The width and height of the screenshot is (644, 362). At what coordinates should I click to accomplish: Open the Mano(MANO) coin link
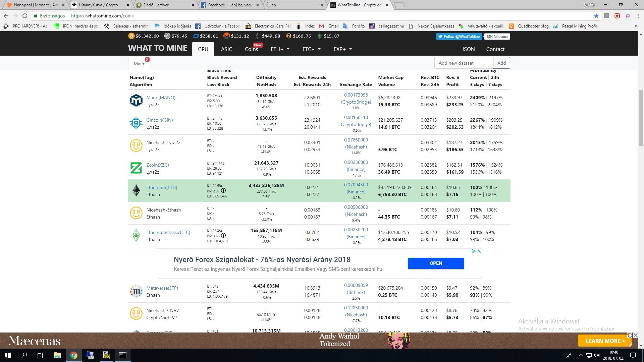161,98
